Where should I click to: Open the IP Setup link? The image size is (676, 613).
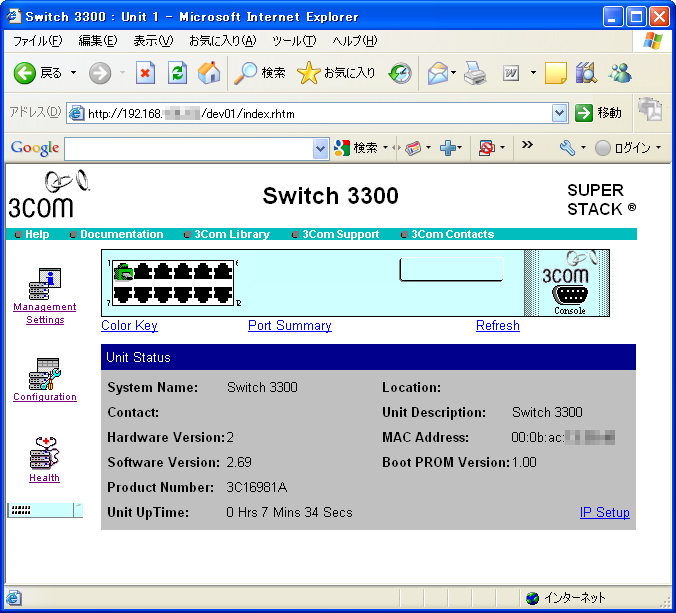click(604, 512)
